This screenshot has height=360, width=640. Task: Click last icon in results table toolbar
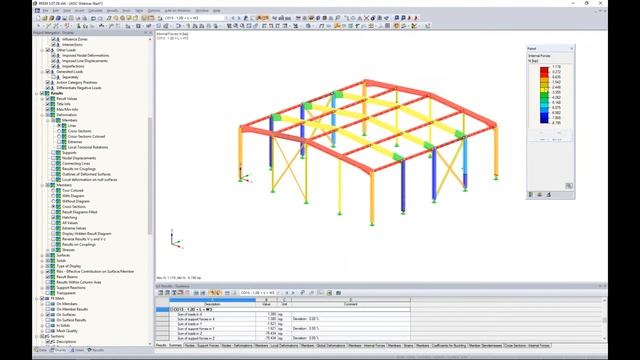338,293
